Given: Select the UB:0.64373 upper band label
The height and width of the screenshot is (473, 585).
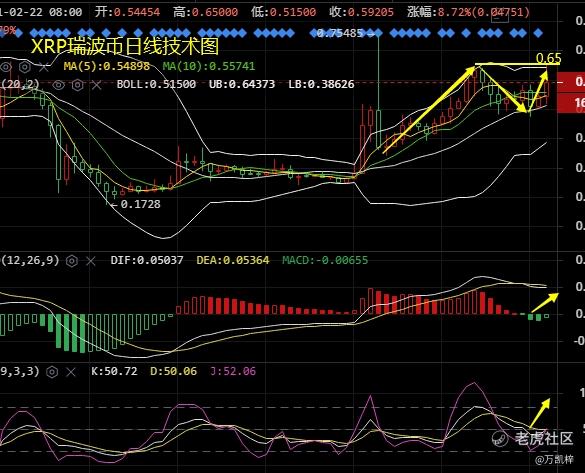Looking at the screenshot, I should click(x=242, y=84).
